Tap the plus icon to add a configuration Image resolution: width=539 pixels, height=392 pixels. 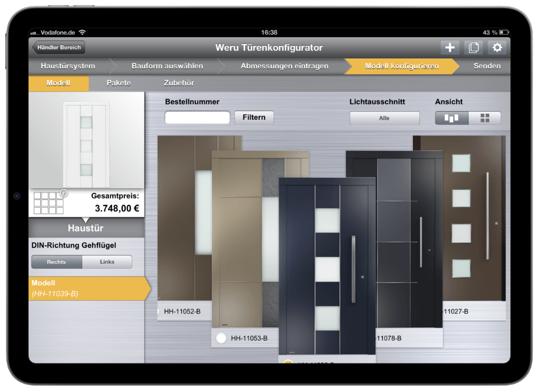(450, 47)
